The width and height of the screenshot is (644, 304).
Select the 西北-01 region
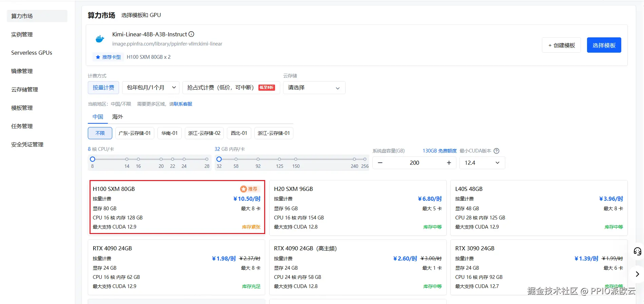coord(239,133)
